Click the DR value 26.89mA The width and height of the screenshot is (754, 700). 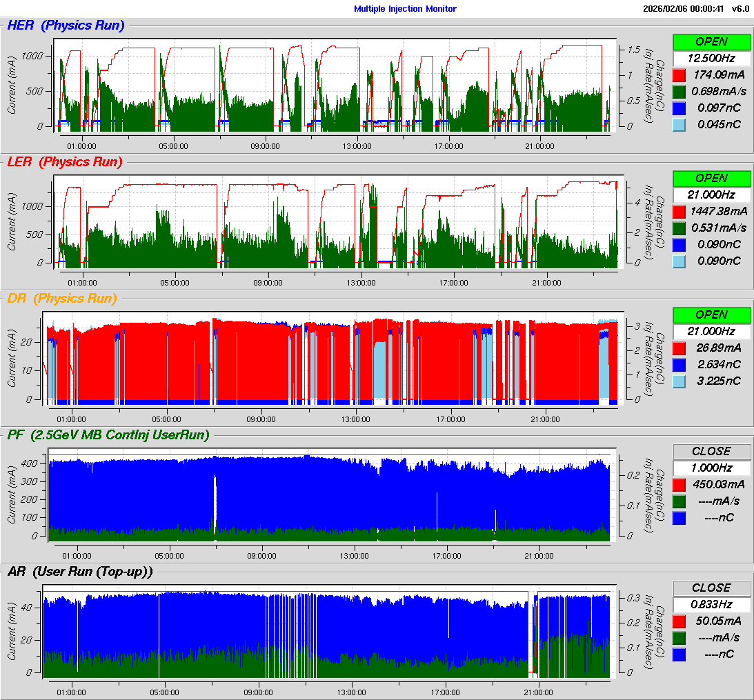(718, 348)
